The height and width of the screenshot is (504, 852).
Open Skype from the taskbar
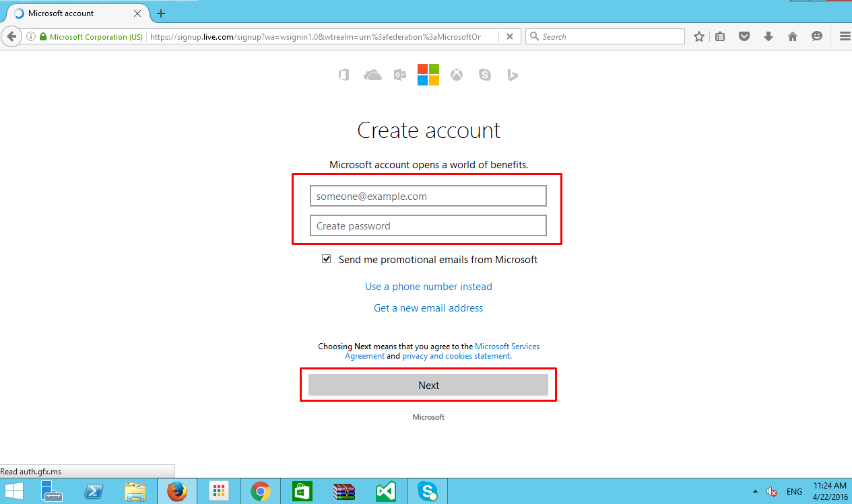427,492
